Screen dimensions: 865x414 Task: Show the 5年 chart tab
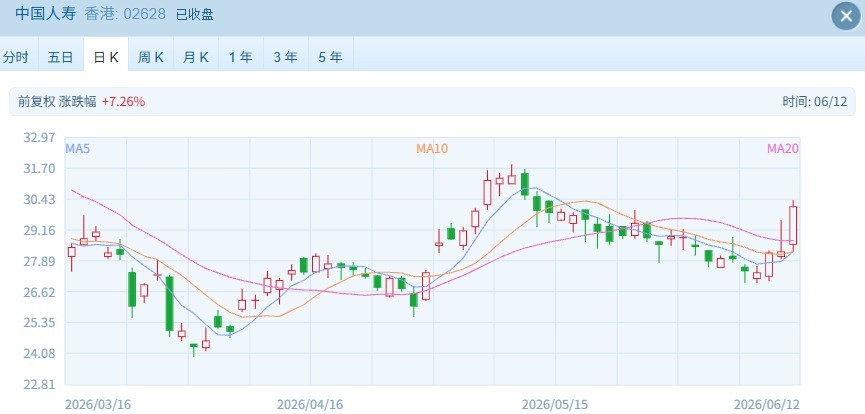tap(330, 57)
